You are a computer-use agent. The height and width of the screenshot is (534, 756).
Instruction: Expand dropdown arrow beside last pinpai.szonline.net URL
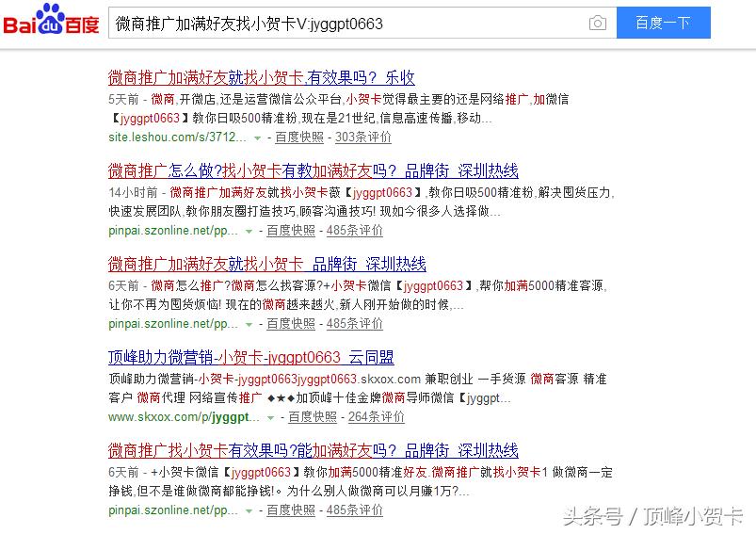click(x=249, y=510)
